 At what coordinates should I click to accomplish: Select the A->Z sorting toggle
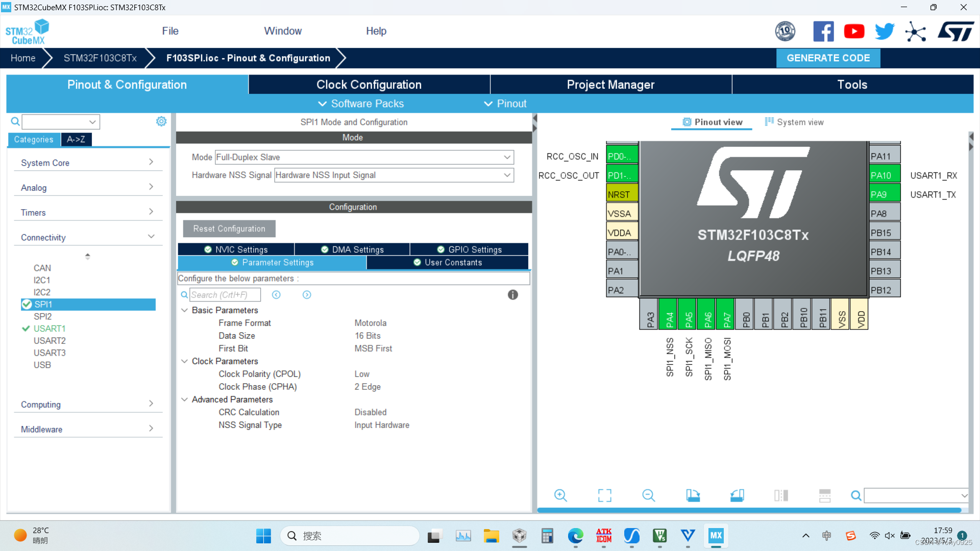[x=76, y=139]
